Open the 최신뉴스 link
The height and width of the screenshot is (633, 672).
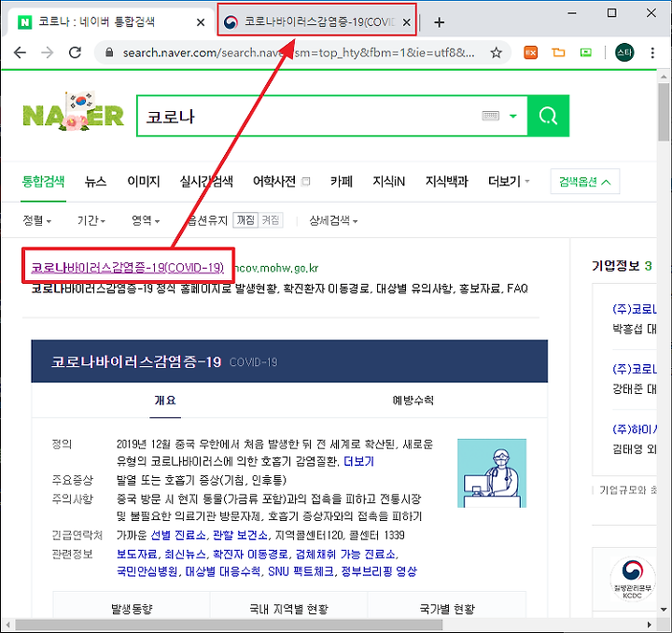pyautogui.click(x=185, y=555)
